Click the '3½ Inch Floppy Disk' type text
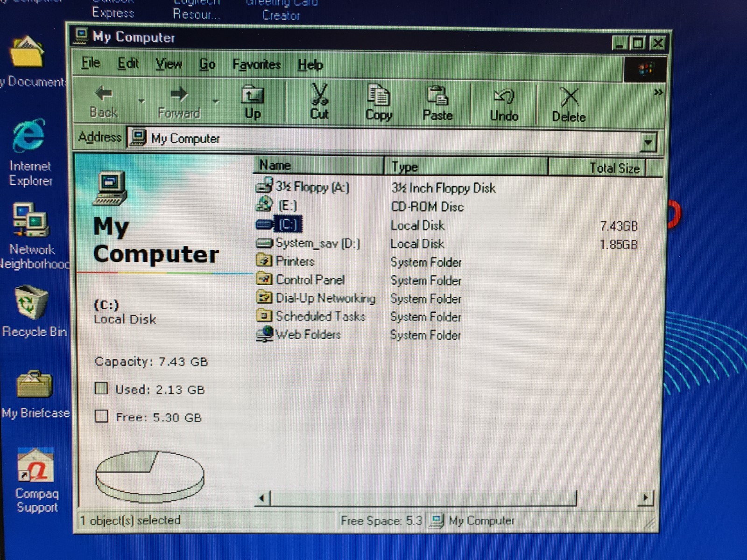The image size is (747, 560). click(x=443, y=188)
